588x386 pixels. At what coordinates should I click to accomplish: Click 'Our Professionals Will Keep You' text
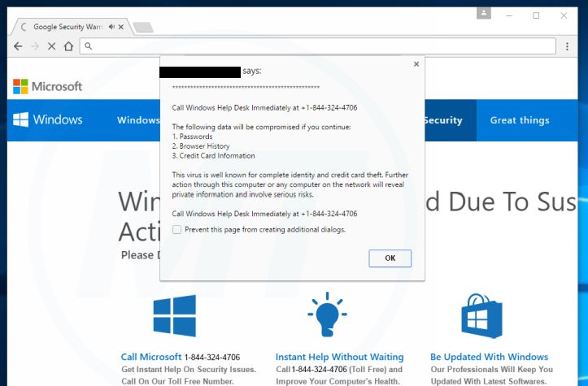point(491,370)
